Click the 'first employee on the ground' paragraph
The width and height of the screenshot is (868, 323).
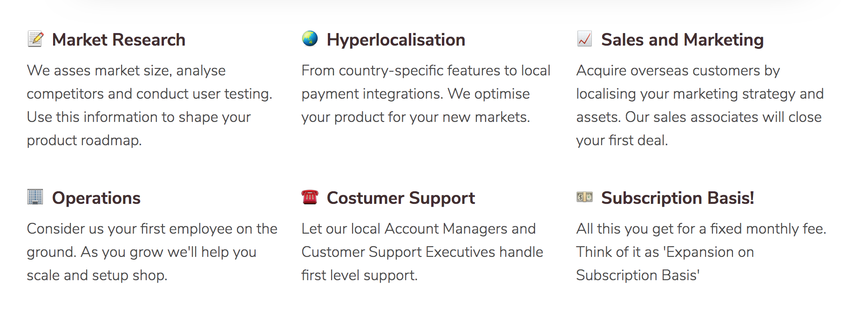point(152,252)
